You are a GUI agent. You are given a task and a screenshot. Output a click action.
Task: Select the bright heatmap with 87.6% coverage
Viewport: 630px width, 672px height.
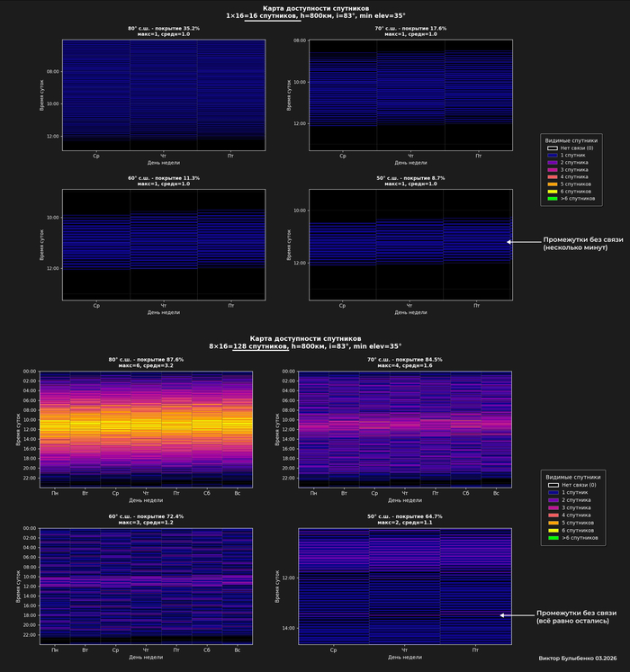(x=146, y=429)
